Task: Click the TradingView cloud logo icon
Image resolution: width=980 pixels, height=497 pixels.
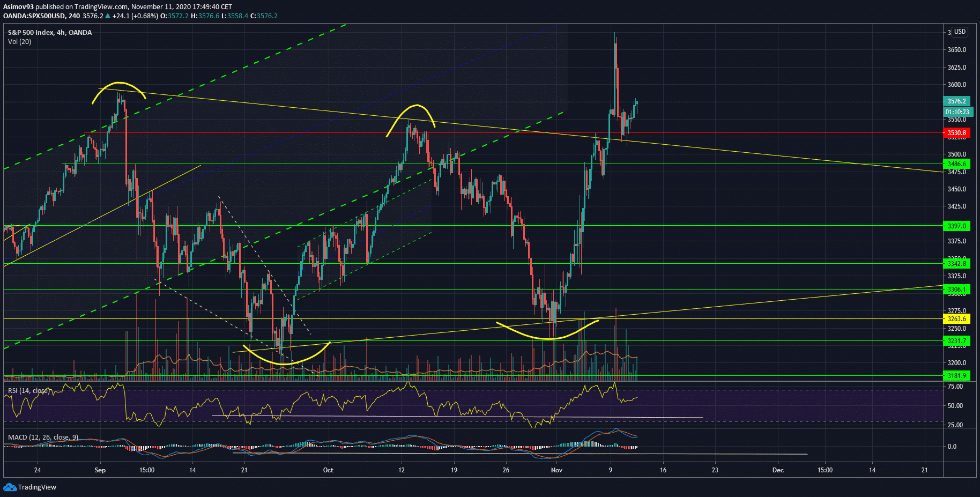Action: click(x=10, y=487)
